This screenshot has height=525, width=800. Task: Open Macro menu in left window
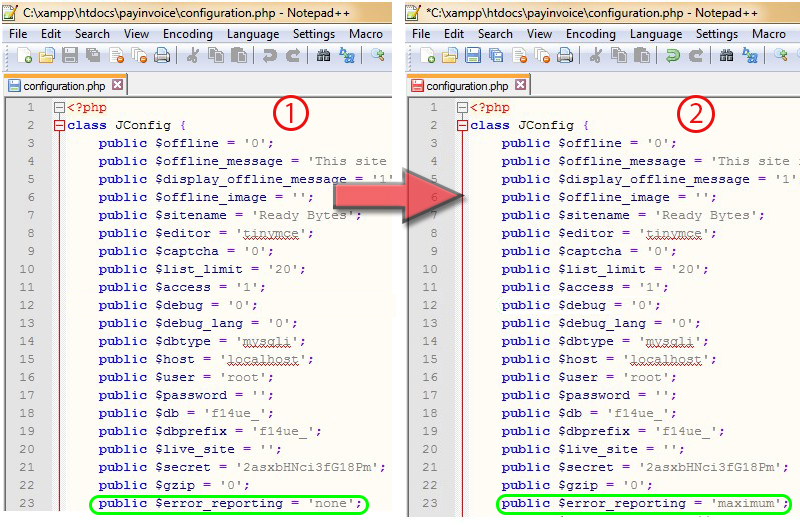point(366,34)
